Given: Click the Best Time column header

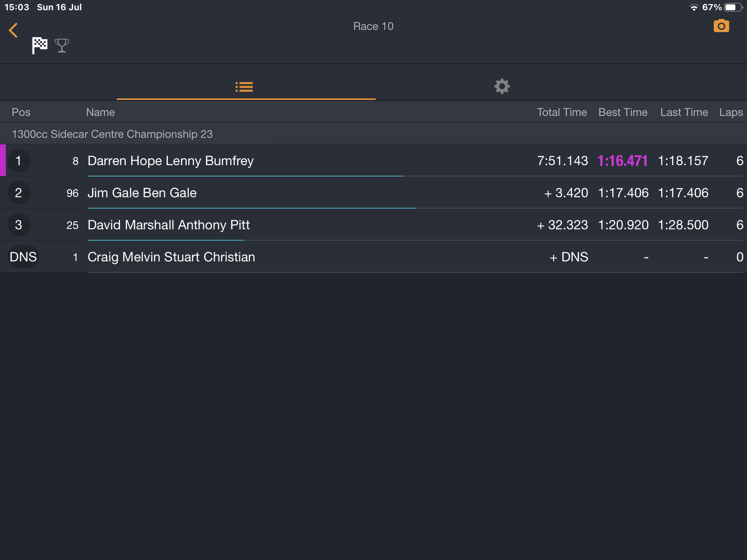Looking at the screenshot, I should point(623,112).
